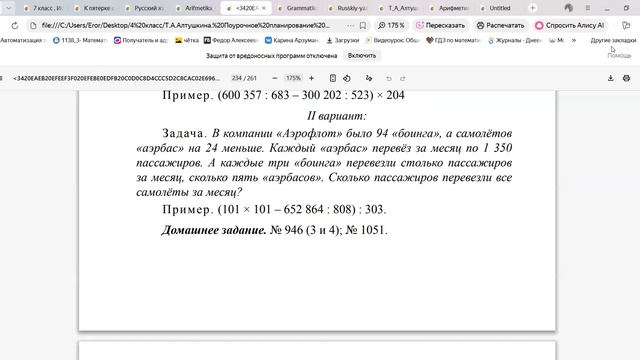Click the 175 % page zoom indicator
This screenshot has height=360, width=640.
(x=391, y=25)
